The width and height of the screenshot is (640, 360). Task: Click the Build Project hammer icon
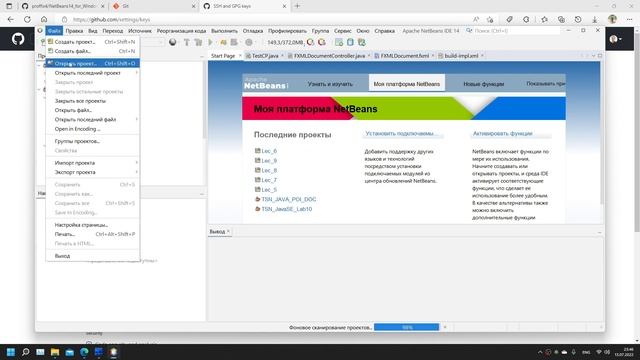(187, 42)
